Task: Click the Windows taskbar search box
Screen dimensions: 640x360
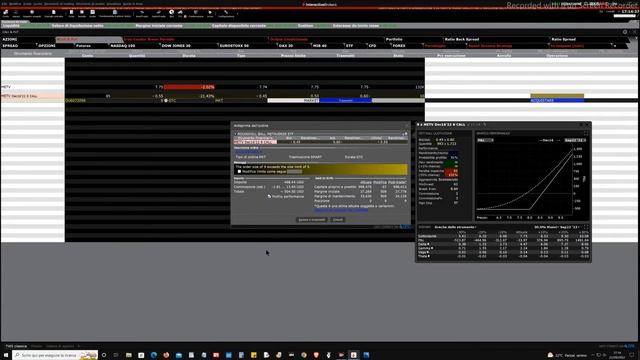Action: 55,355
